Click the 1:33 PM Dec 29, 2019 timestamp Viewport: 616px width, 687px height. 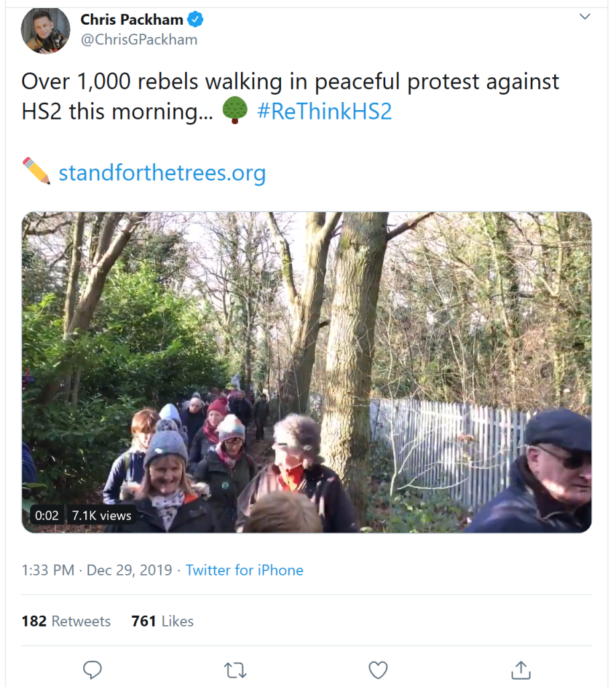pos(97,570)
